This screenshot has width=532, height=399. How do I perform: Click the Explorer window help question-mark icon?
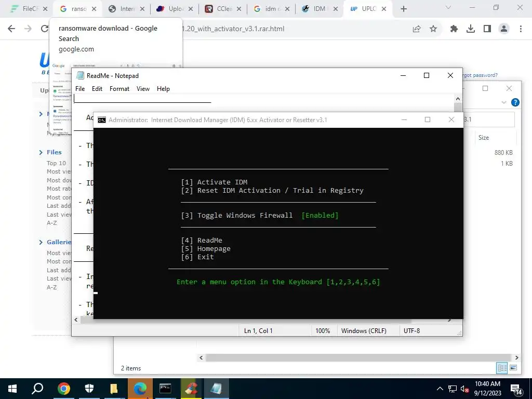click(x=515, y=102)
